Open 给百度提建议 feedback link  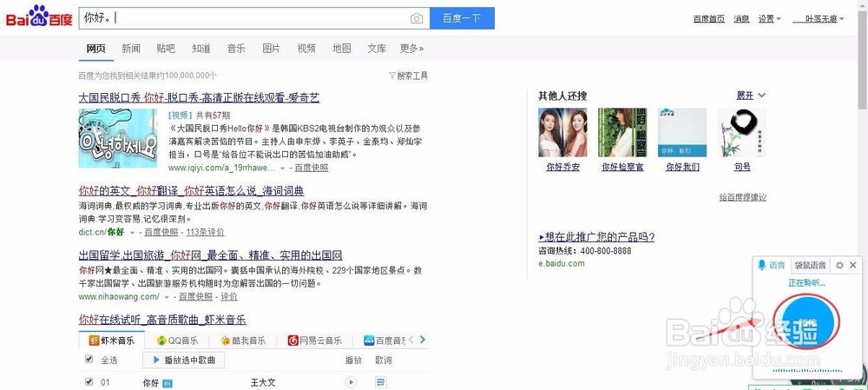click(x=743, y=196)
